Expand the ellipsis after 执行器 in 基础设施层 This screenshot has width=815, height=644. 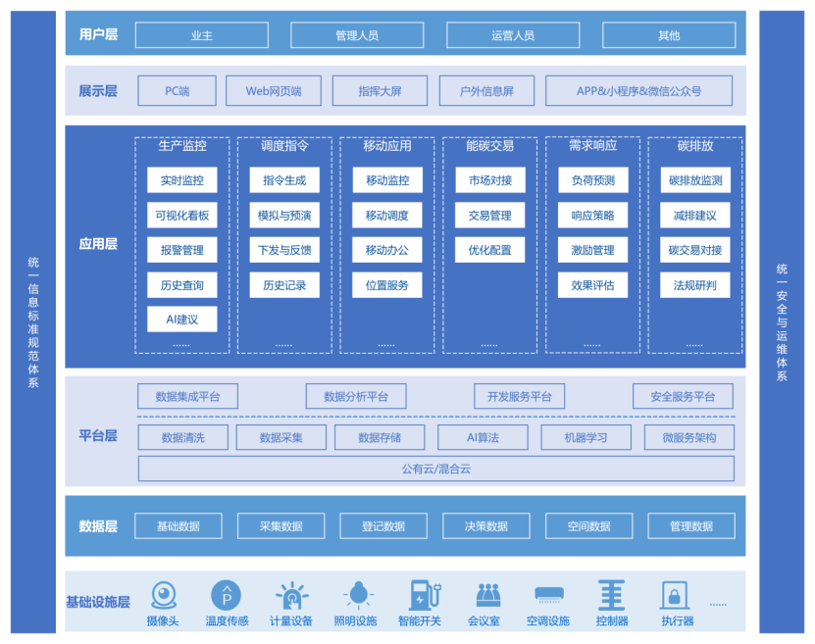pyautogui.click(x=718, y=604)
